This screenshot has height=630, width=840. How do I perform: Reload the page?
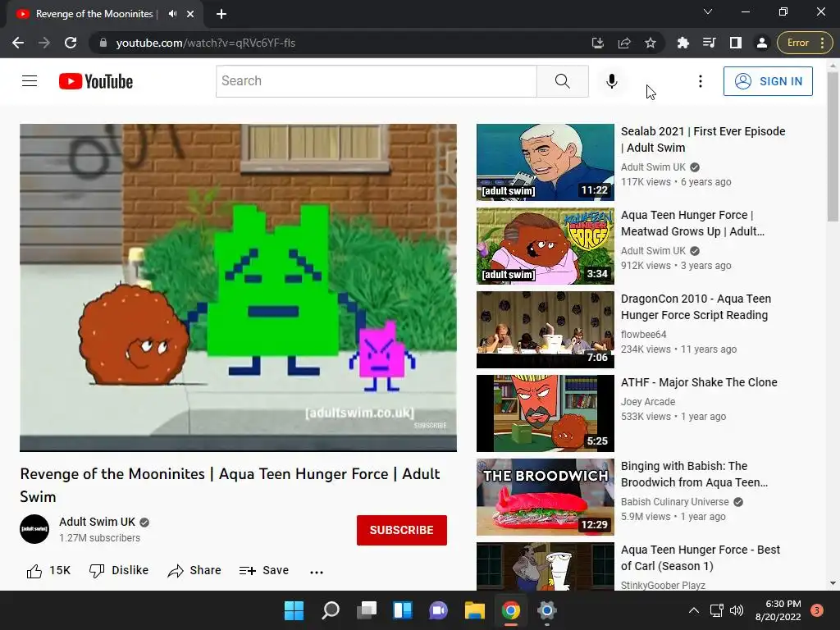coord(71,43)
